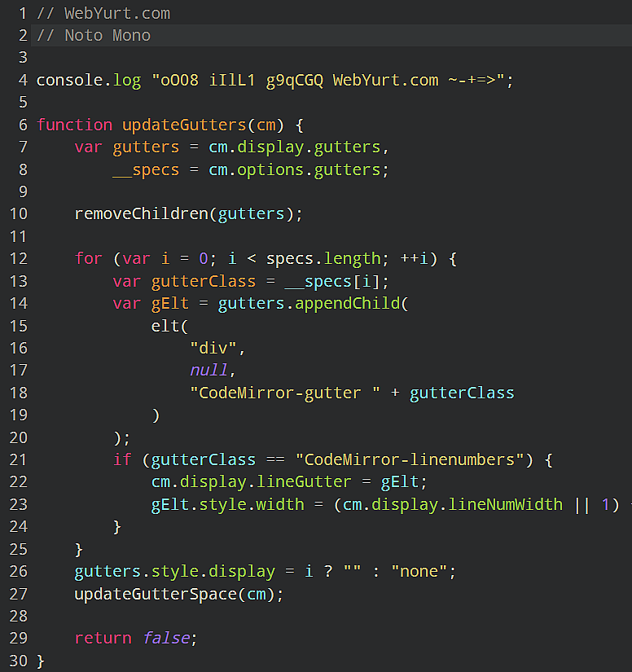Click "gutterClass" declaration on line 13
This screenshot has width=632, height=672.
click(204, 281)
